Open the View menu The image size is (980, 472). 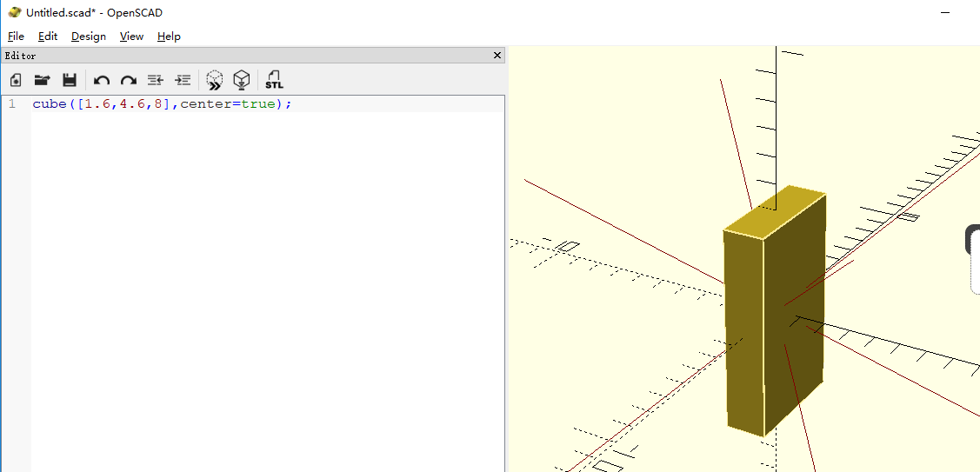[131, 37]
